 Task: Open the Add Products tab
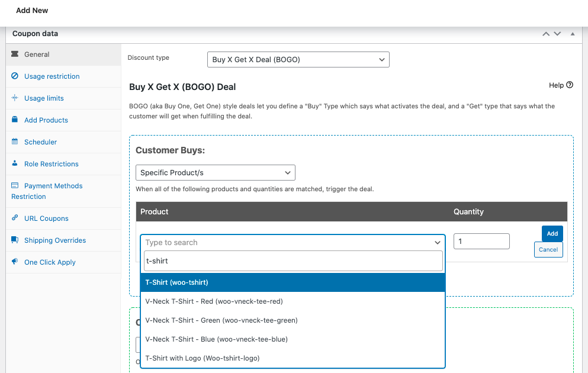(x=63, y=120)
